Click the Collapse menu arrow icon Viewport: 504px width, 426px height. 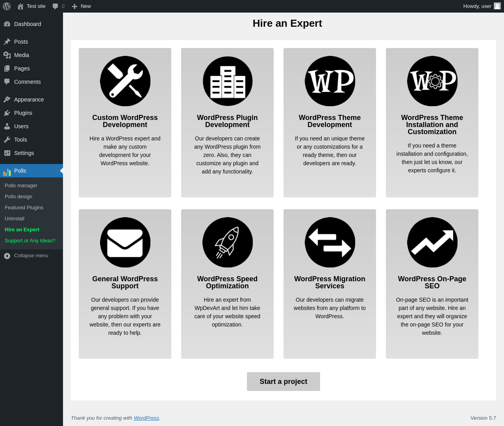(x=7, y=256)
